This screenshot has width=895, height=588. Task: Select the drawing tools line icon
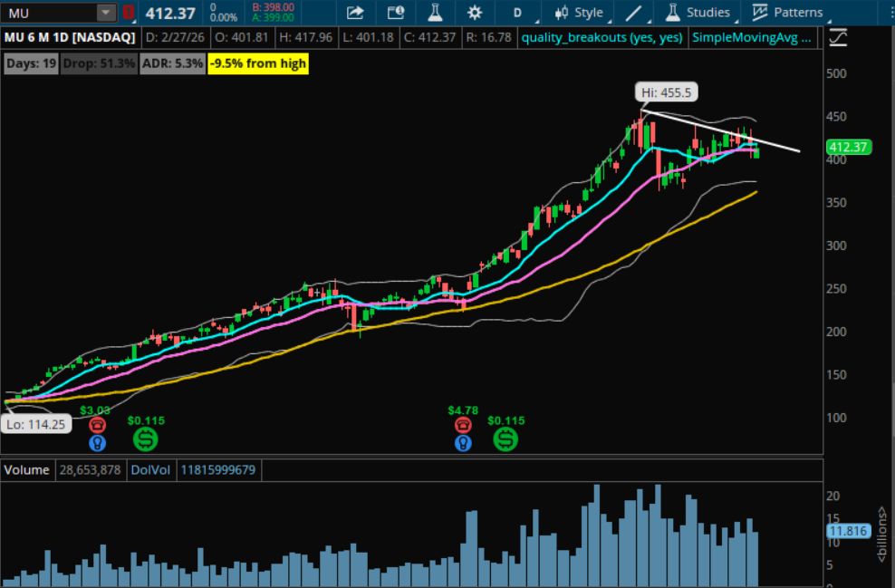634,13
